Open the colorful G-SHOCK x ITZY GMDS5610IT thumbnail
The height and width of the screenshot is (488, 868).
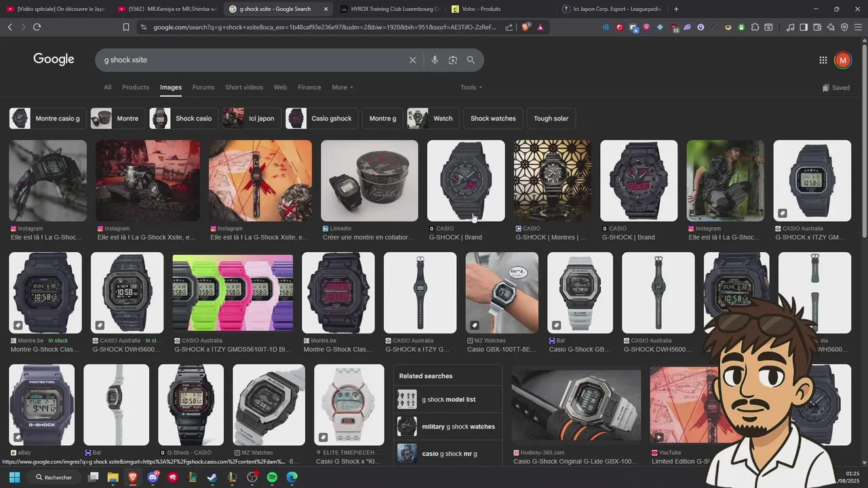pyautogui.click(x=233, y=293)
